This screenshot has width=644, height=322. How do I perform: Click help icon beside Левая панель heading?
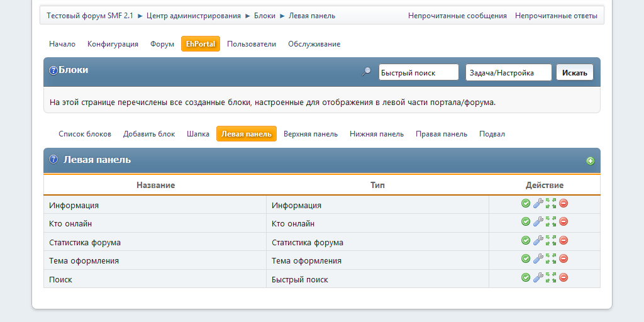(53, 160)
